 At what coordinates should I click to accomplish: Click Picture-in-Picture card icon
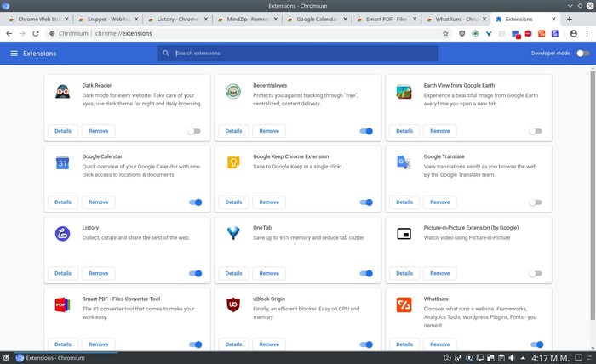click(x=404, y=234)
